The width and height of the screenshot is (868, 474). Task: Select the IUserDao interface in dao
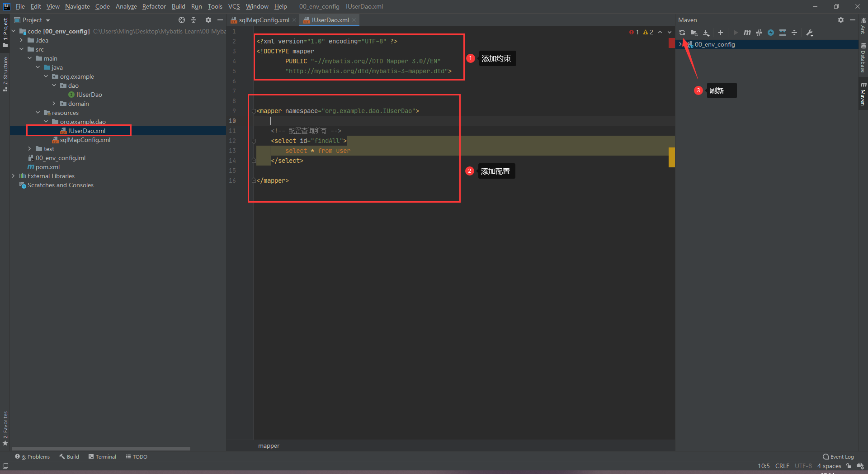[85, 95]
